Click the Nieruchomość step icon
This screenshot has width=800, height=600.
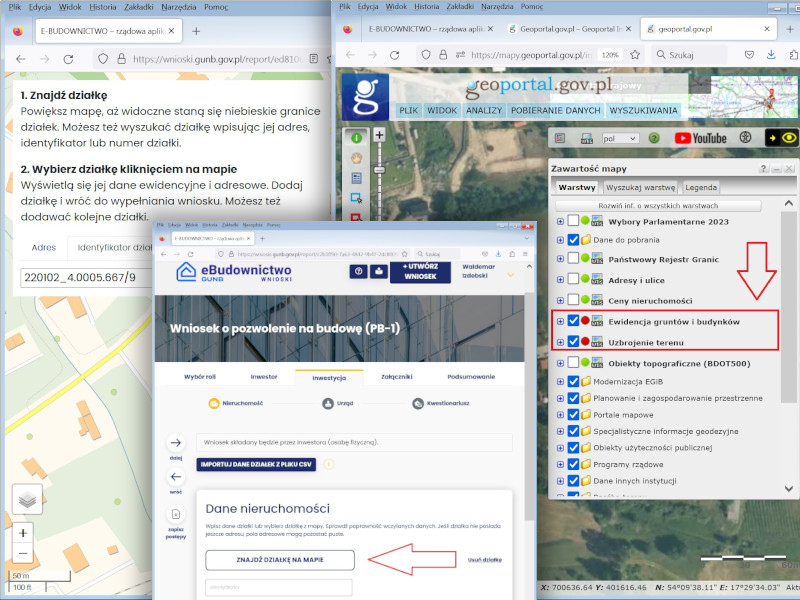click(x=214, y=404)
